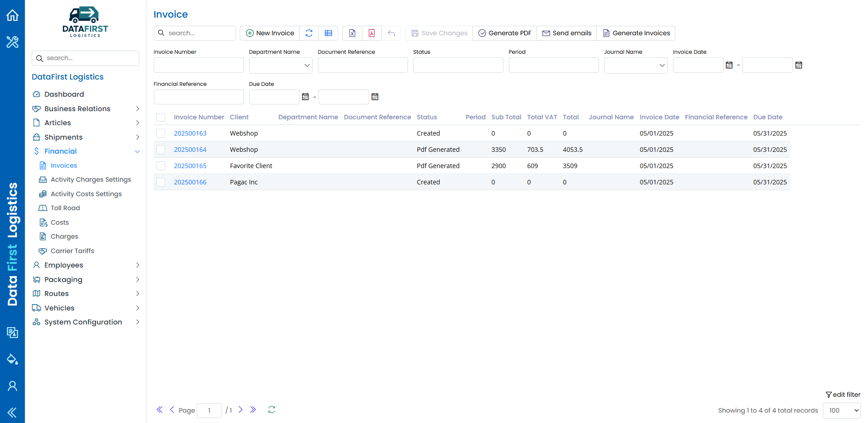Click the Generate PDF button
Viewport: 868px width, 423px height.
[505, 33]
